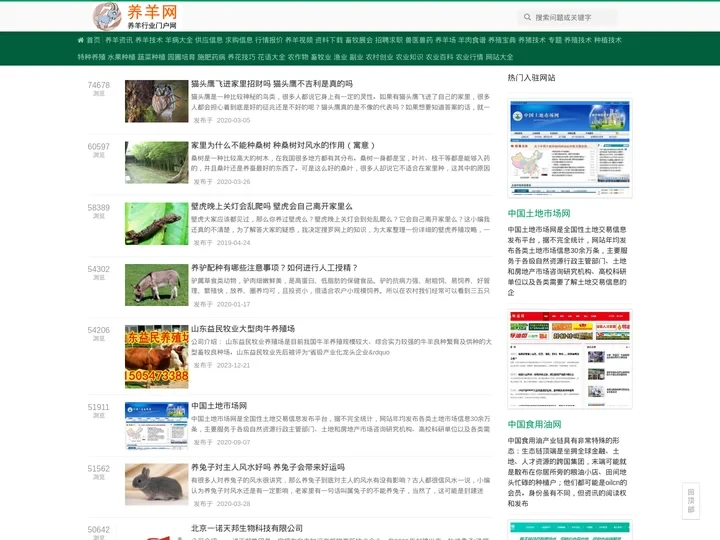
Task: Click the 中国土地市场网 thumbnail in main list
Action: (x=157, y=426)
